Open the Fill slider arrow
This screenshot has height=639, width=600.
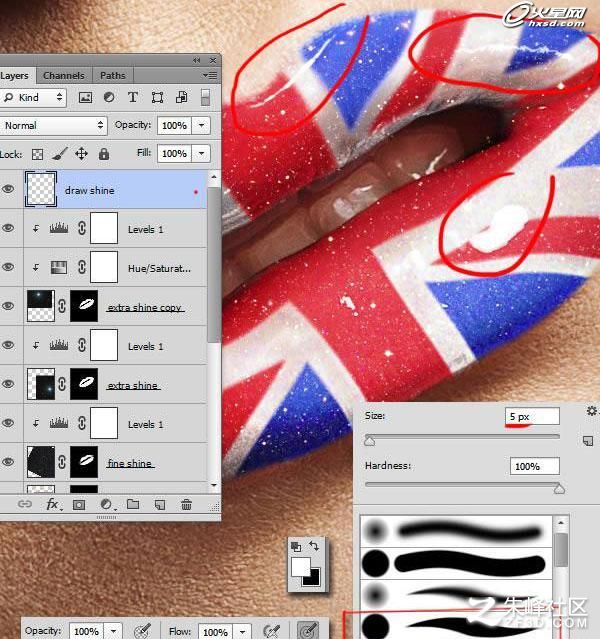click(202, 154)
